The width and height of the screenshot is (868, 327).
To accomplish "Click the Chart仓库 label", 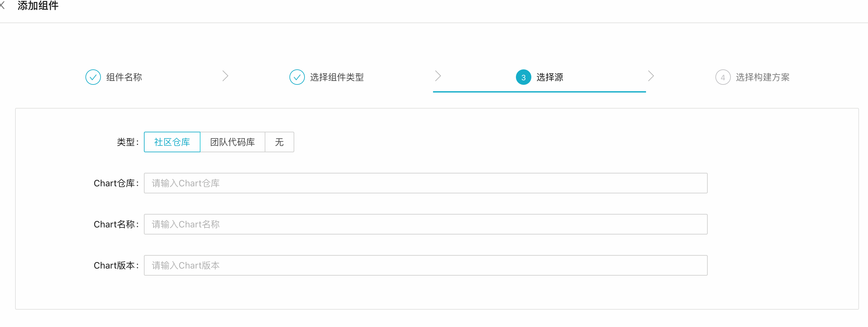I will (116, 183).
